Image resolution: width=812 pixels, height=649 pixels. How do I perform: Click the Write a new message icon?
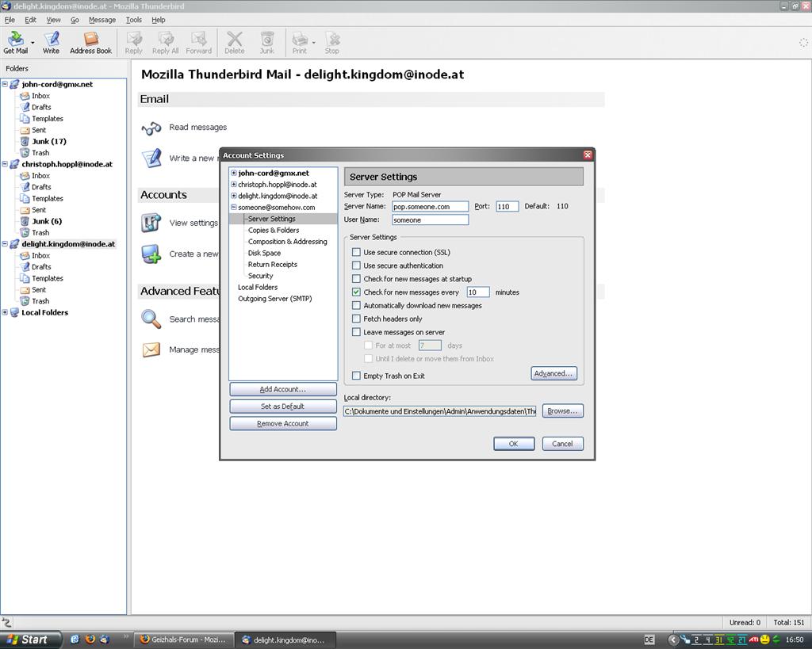coord(151,158)
